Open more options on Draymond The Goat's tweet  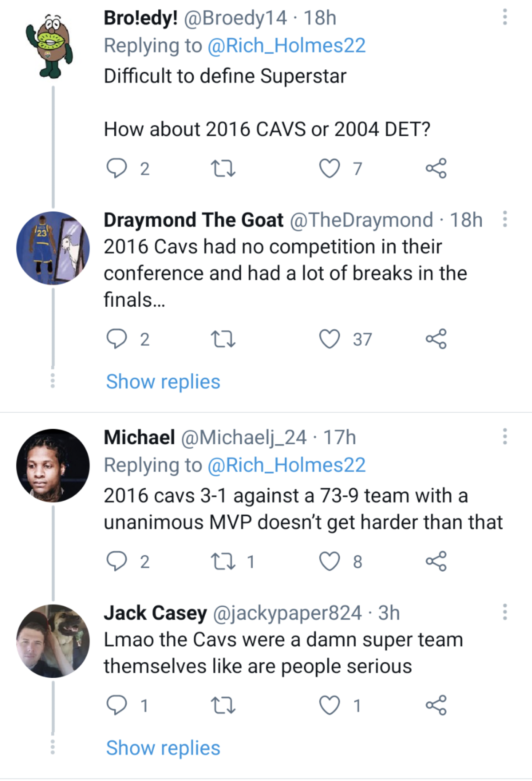[x=505, y=219]
